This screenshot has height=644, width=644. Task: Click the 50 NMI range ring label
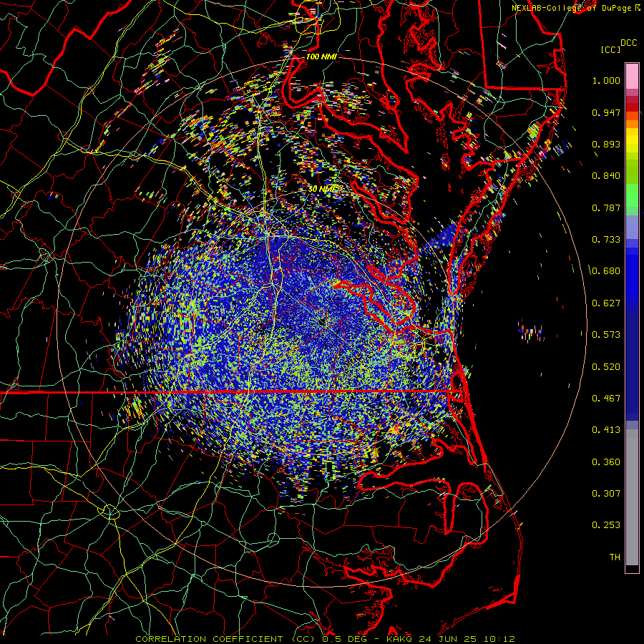(322, 189)
